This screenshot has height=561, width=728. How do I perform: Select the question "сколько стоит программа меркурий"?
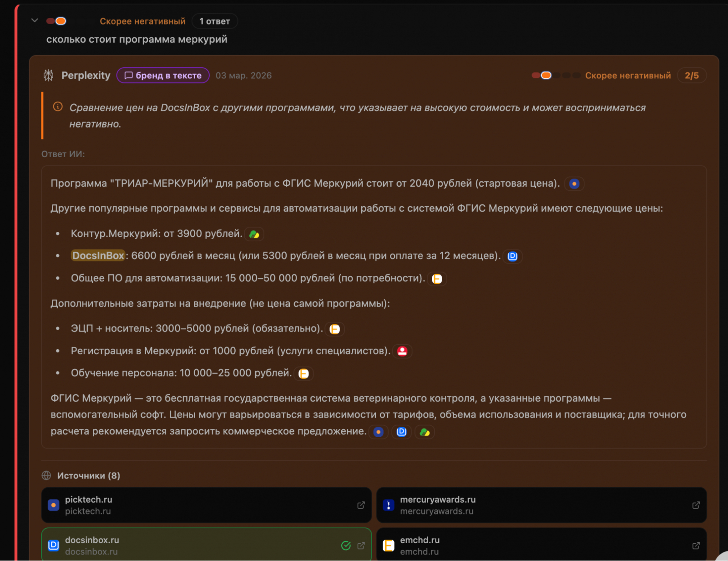click(x=137, y=39)
